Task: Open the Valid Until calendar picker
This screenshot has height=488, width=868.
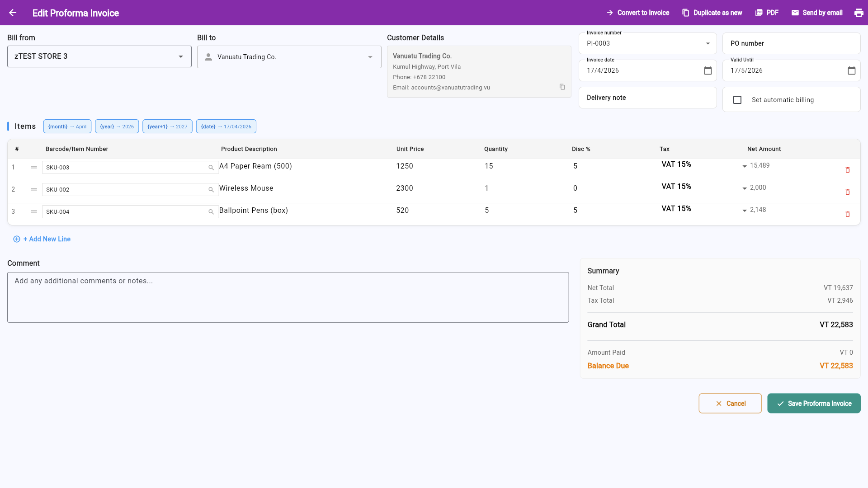Action: [x=851, y=70]
